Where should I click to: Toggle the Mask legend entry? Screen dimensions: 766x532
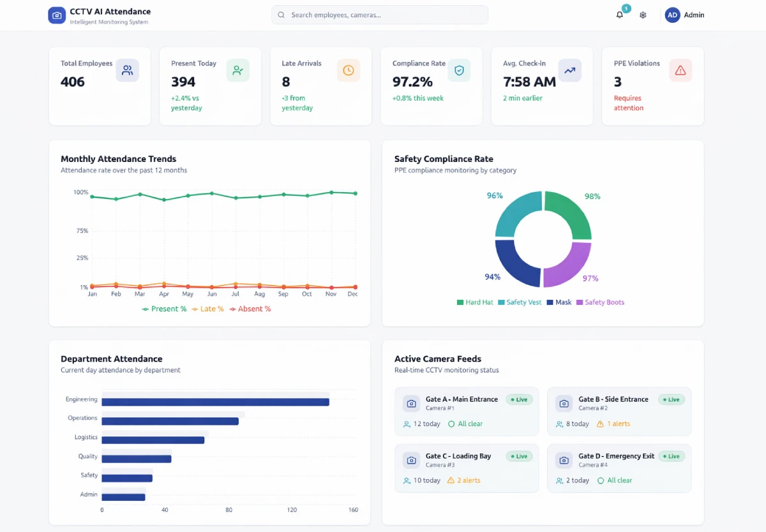[x=559, y=302]
